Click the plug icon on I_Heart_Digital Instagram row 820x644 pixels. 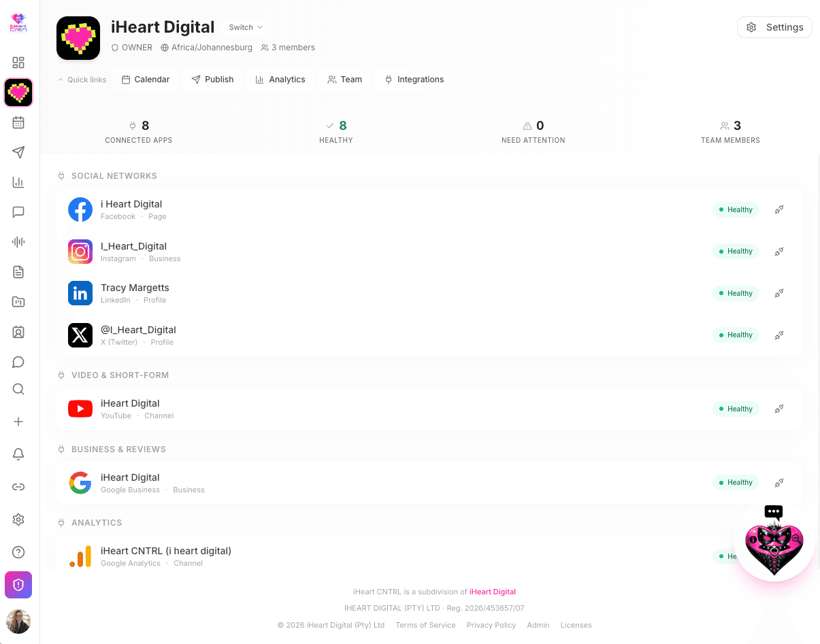tap(779, 252)
